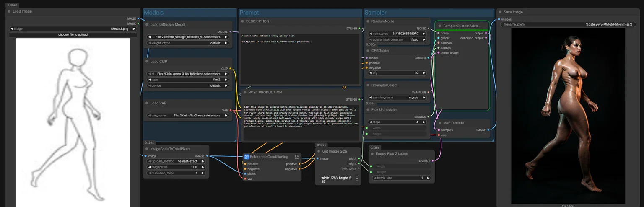The image size is (644, 207).
Task: Click the Reference Conditioning pixels input socket
Action: coord(245,174)
